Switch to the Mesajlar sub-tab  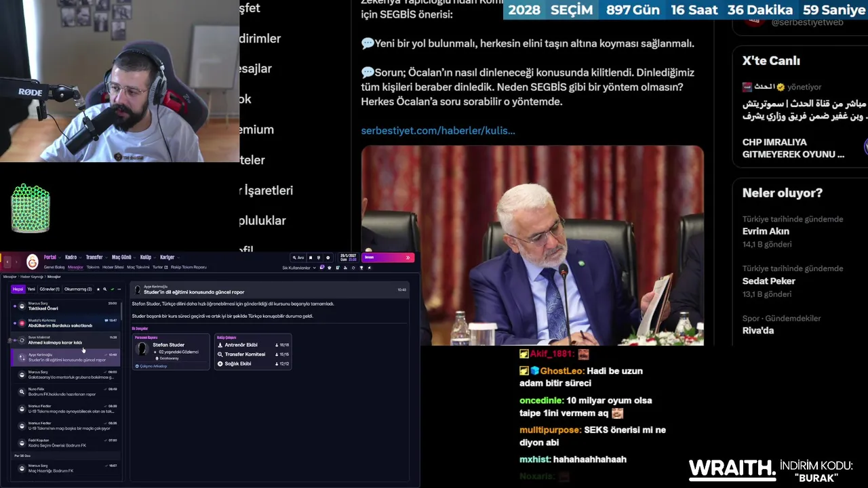coord(75,267)
